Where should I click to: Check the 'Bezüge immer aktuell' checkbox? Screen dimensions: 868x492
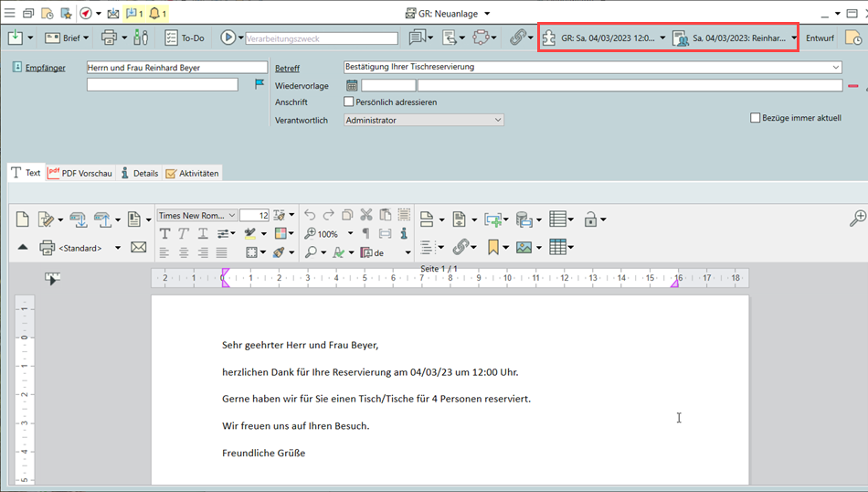pyautogui.click(x=755, y=118)
